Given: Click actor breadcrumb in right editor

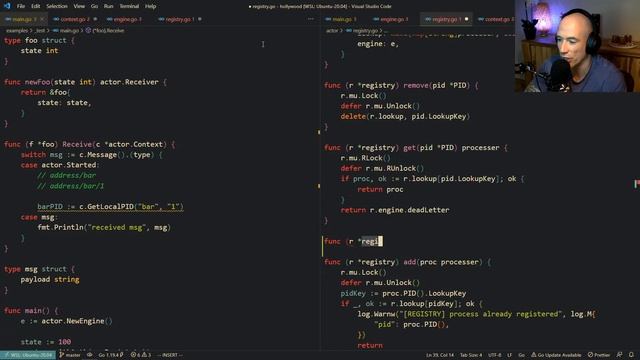Looking at the screenshot, I should (x=332, y=31).
